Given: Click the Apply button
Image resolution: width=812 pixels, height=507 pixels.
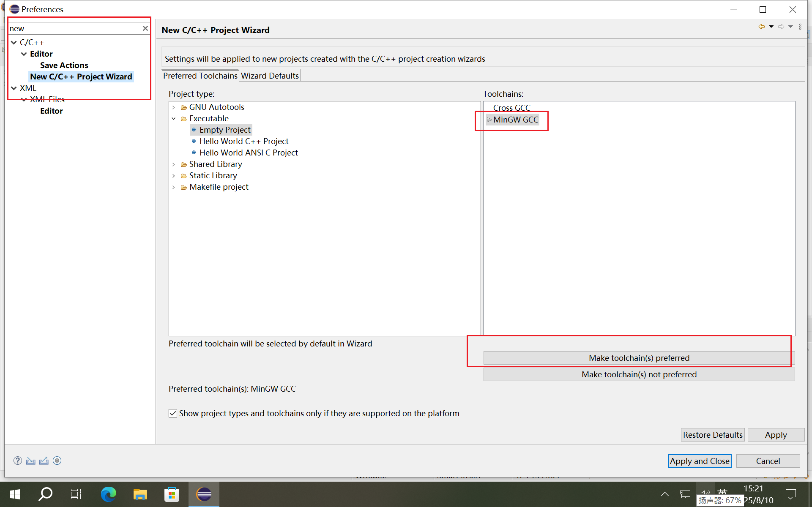Looking at the screenshot, I should click(x=776, y=435).
